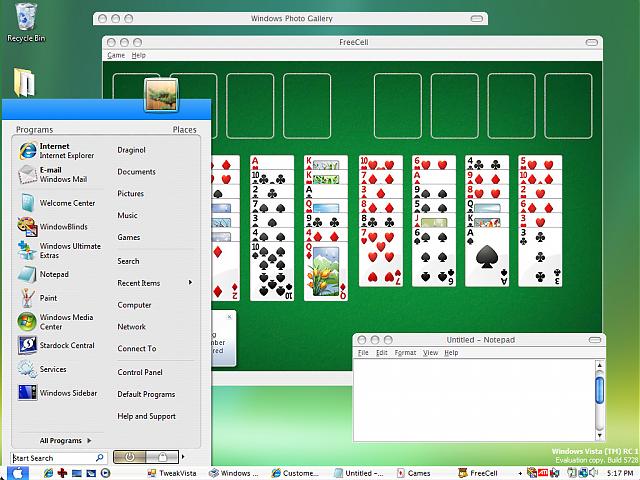640x480 pixels.
Task: Open Internet Explorer from the Start menu
Action: tap(57, 151)
